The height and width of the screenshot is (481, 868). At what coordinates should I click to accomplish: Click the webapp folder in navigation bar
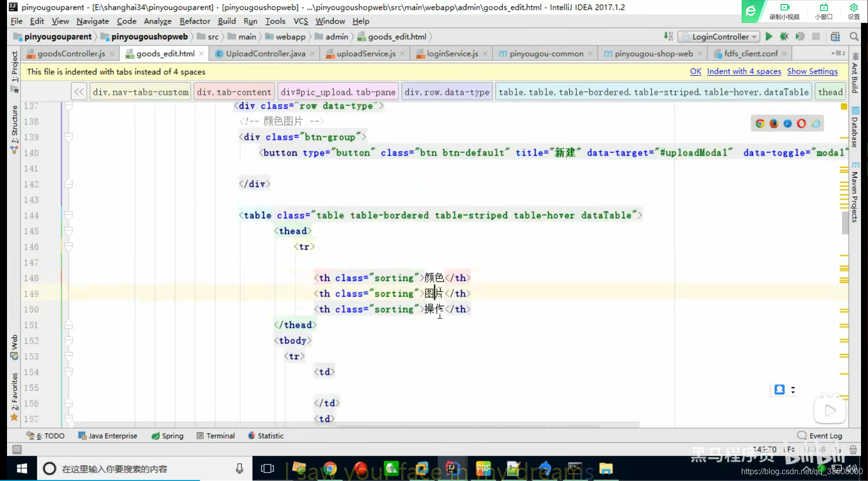point(285,36)
